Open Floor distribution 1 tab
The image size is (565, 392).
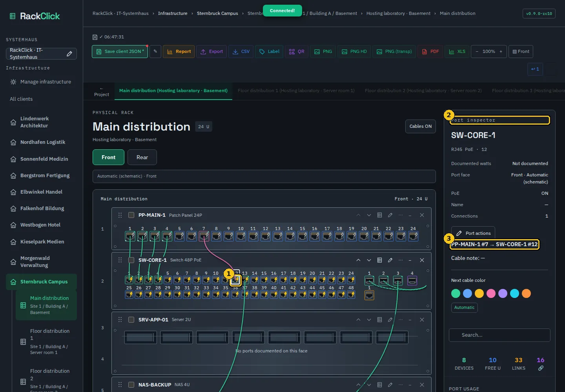(x=296, y=91)
